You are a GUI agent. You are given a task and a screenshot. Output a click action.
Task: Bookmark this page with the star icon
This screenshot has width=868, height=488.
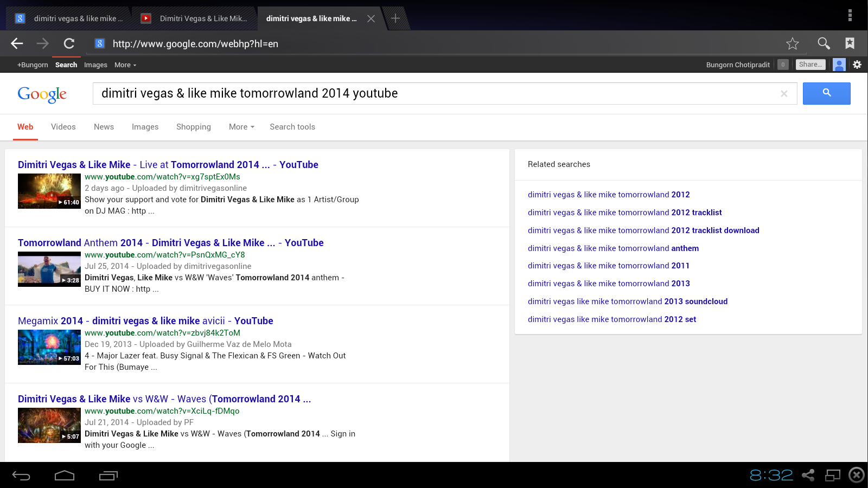pyautogui.click(x=792, y=43)
